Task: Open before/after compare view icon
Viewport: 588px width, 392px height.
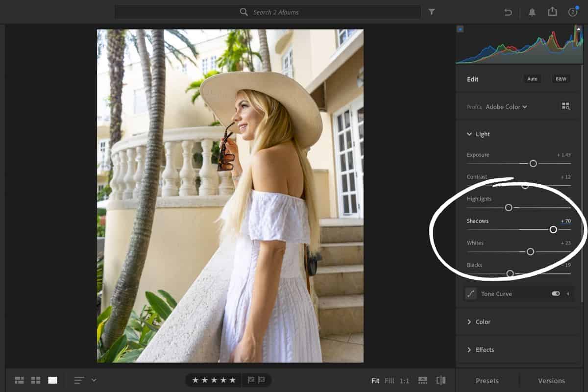Action: [x=441, y=380]
